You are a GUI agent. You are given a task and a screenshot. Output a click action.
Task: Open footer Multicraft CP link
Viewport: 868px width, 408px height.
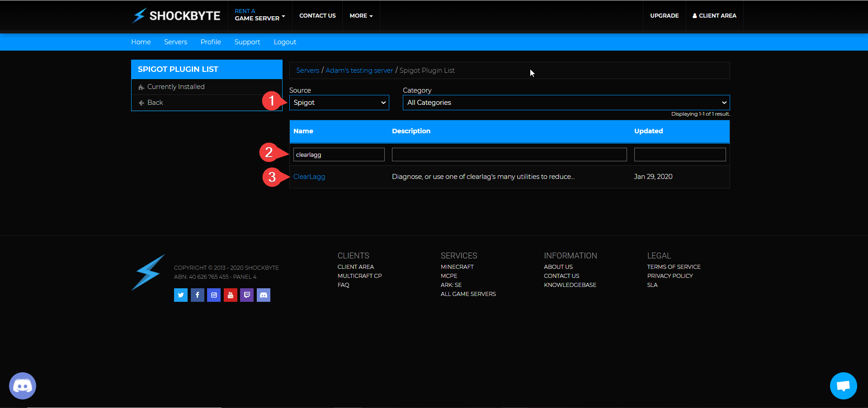coord(360,276)
